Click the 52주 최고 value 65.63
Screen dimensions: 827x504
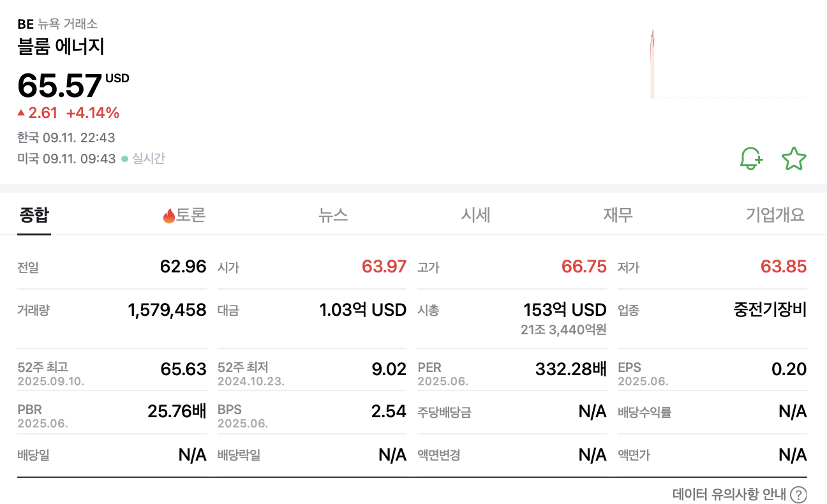[183, 369]
